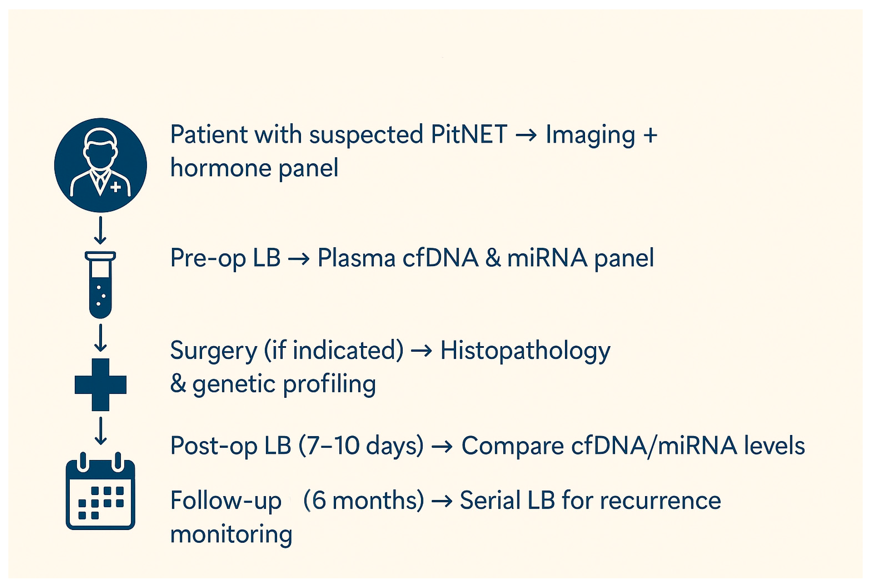This screenshot has height=588, width=872.
Task: Select the "Imaging +" text
Action: (x=601, y=134)
